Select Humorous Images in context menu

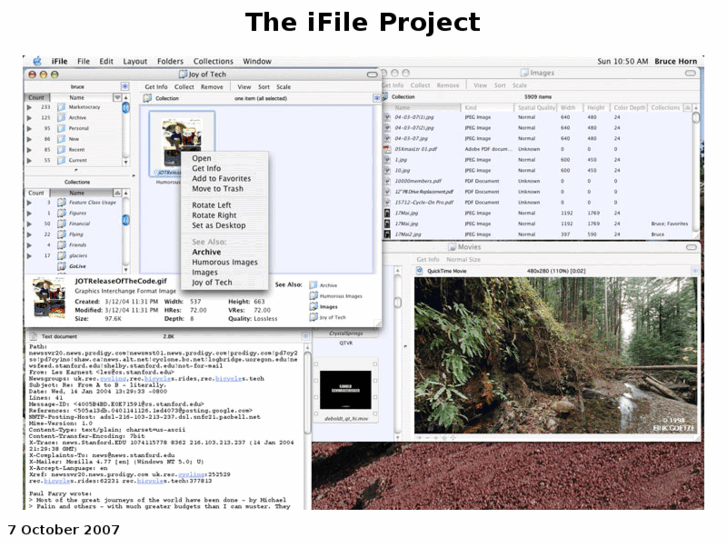tap(225, 262)
